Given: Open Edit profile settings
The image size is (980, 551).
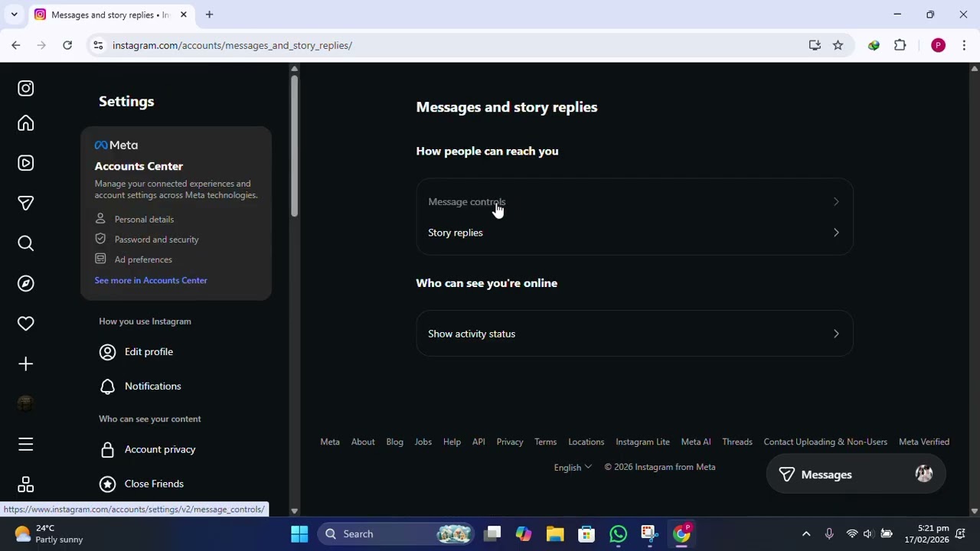Looking at the screenshot, I should (x=176, y=352).
